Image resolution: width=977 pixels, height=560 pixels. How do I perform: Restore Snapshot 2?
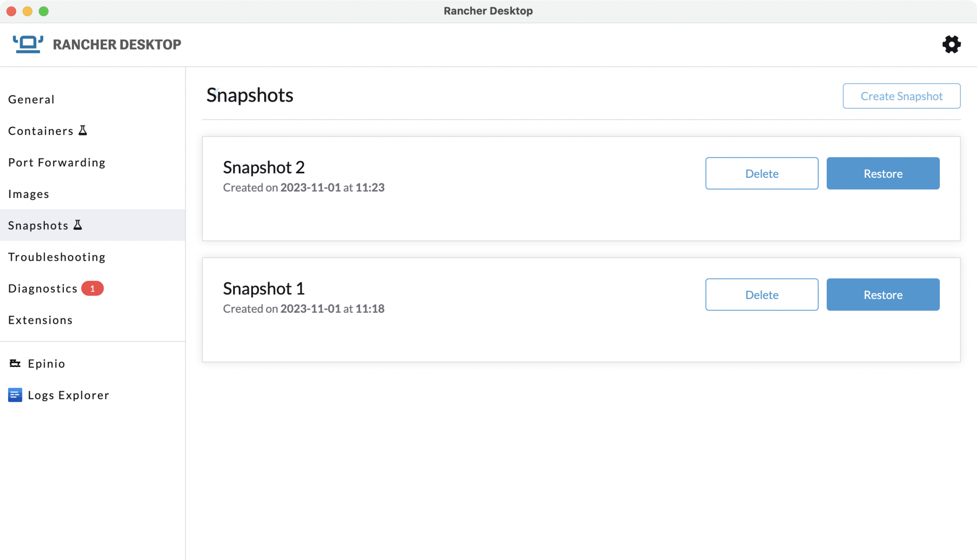[883, 173]
